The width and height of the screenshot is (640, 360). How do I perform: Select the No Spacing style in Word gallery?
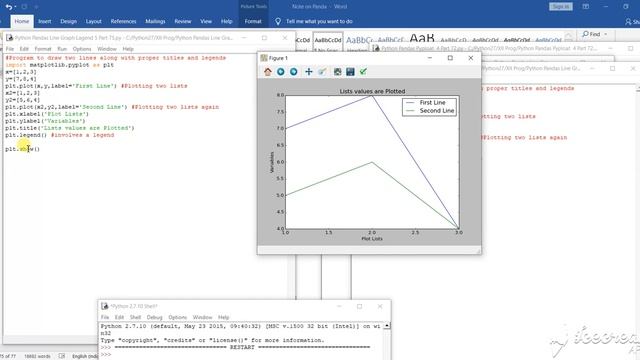(328, 43)
